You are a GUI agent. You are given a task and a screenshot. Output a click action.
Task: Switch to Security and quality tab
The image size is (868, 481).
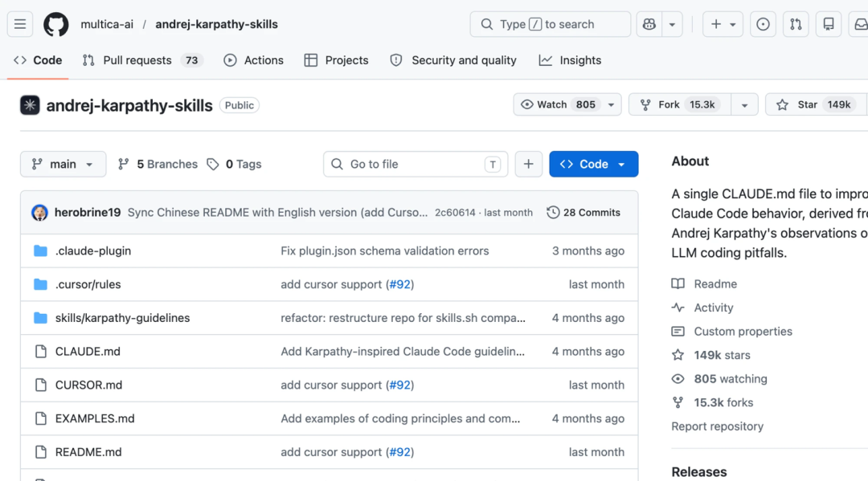[x=453, y=60]
